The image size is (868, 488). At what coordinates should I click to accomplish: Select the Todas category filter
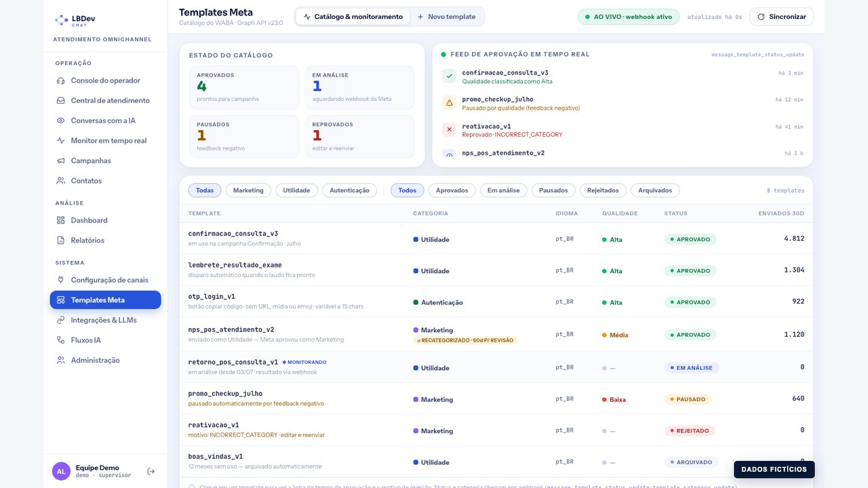click(x=205, y=190)
